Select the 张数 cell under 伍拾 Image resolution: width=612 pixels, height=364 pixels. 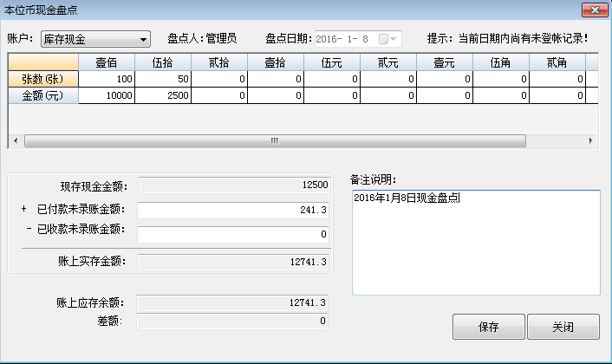[x=163, y=79]
